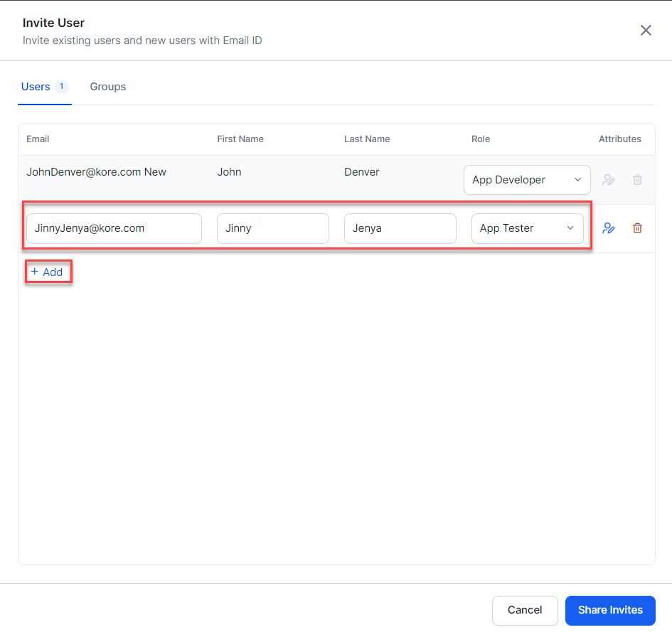Click the Jinny first name field
The width and height of the screenshot is (672, 642).
[272, 228]
